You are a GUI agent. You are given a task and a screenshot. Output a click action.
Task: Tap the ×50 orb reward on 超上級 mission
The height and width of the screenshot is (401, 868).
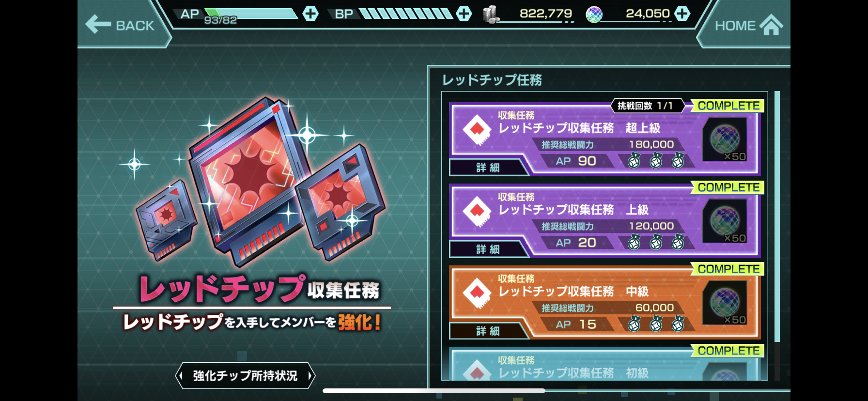(x=725, y=139)
